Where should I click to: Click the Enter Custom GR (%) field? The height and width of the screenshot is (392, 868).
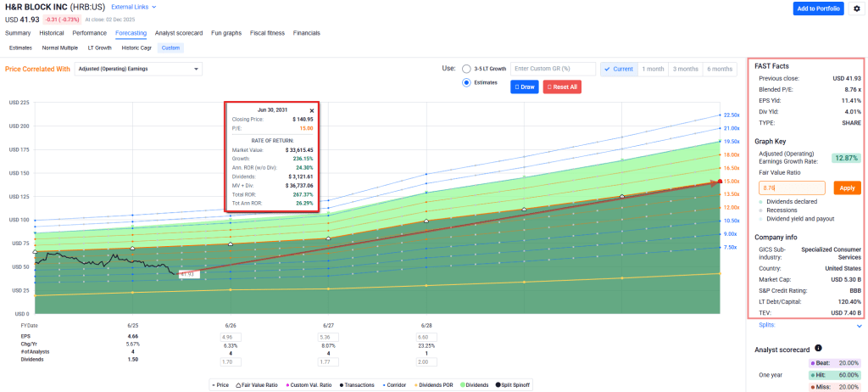[552, 69]
